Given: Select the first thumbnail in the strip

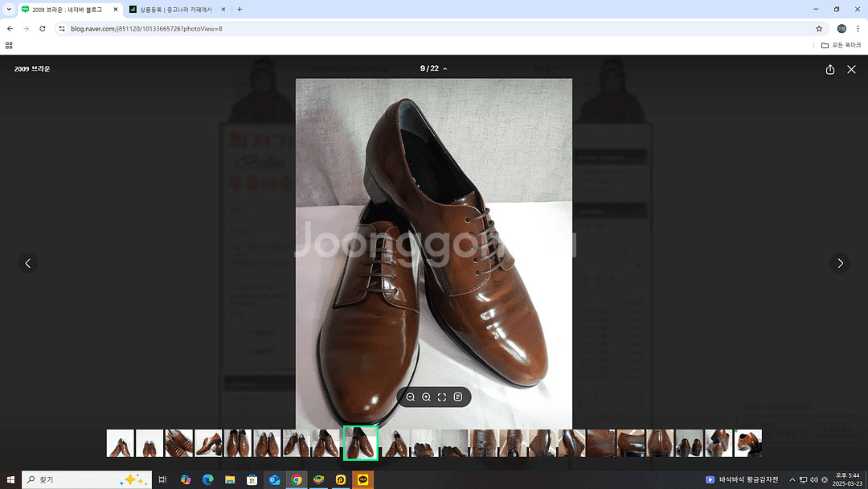Looking at the screenshot, I should (120, 443).
